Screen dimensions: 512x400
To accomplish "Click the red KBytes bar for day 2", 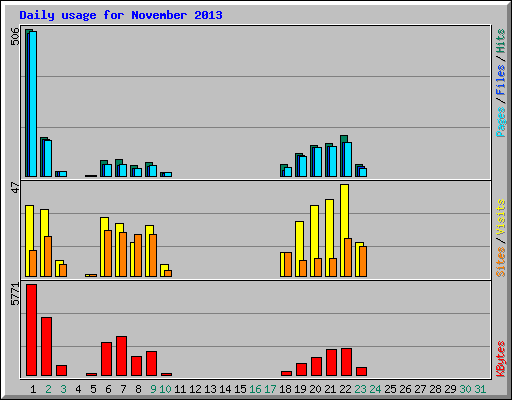I will [46, 347].
